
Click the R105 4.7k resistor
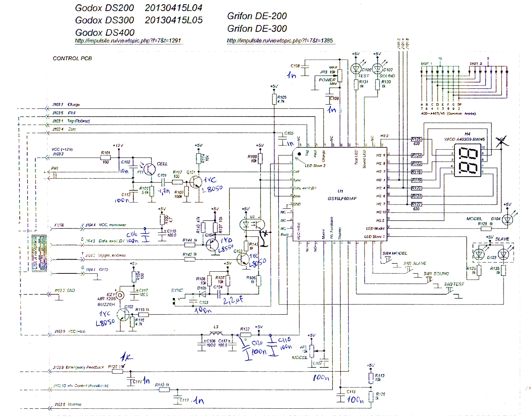[x=274, y=99]
